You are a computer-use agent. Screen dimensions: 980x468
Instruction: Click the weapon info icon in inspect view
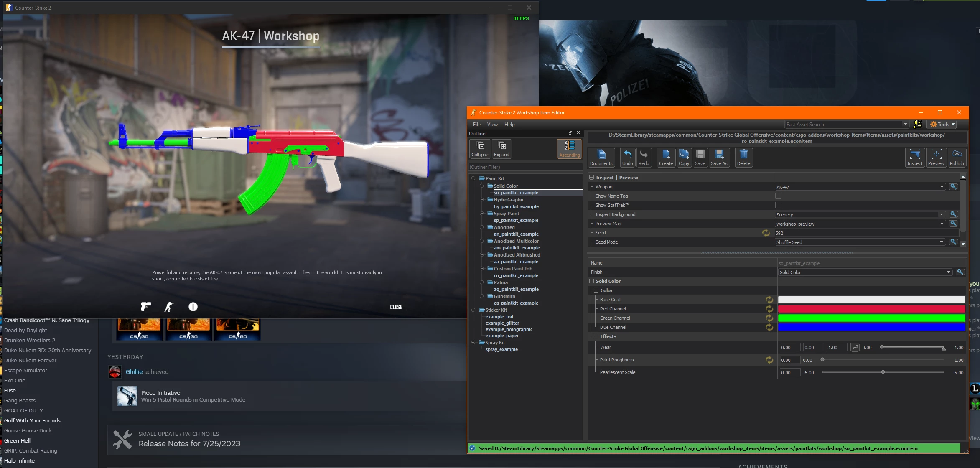click(x=193, y=307)
